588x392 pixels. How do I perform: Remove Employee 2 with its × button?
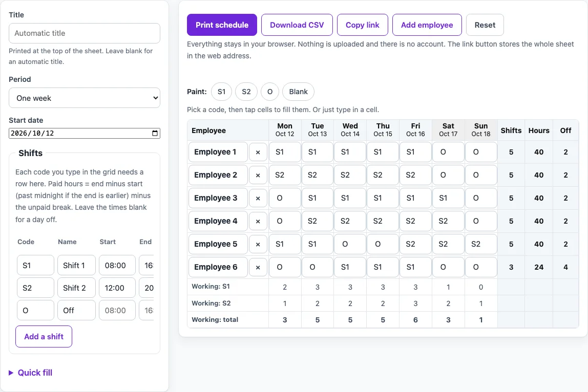[258, 175]
